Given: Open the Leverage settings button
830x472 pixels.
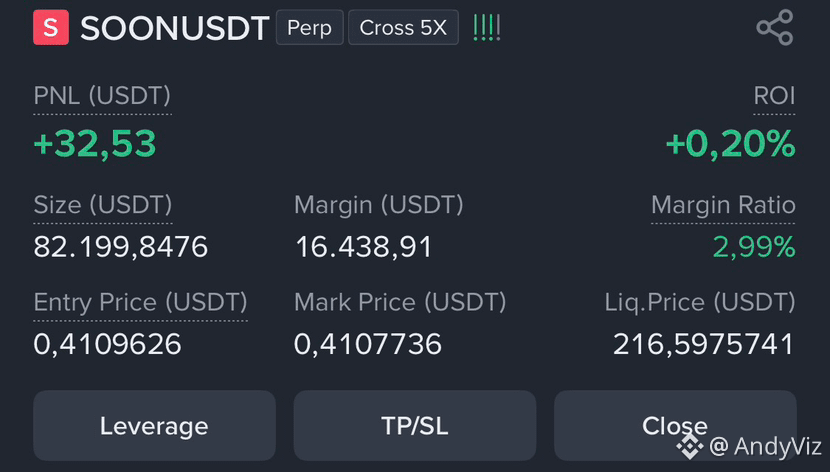Looking at the screenshot, I should click(155, 425).
